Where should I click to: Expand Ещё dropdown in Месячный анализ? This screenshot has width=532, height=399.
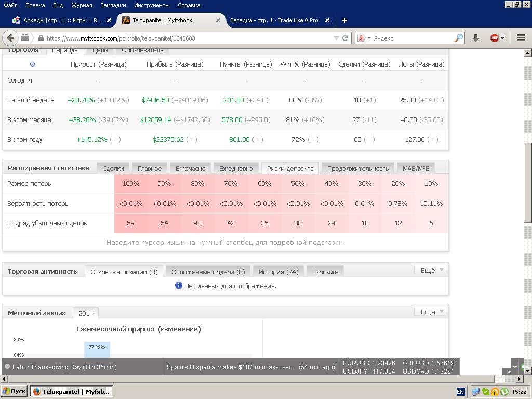click(x=430, y=312)
